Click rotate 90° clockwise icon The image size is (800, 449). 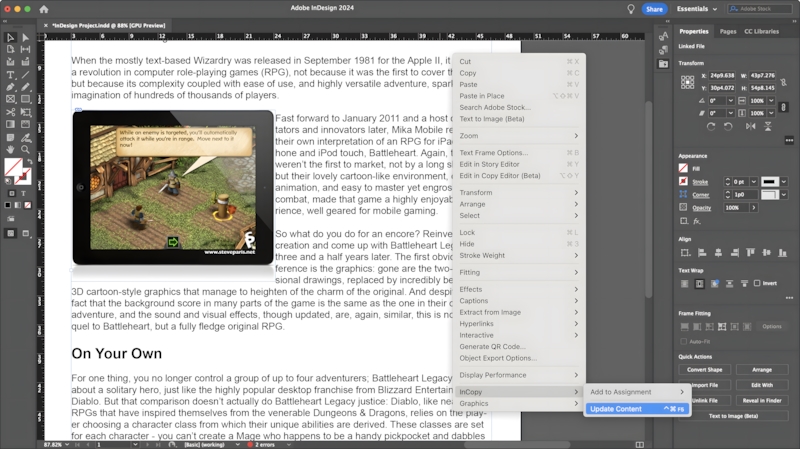coord(711,126)
